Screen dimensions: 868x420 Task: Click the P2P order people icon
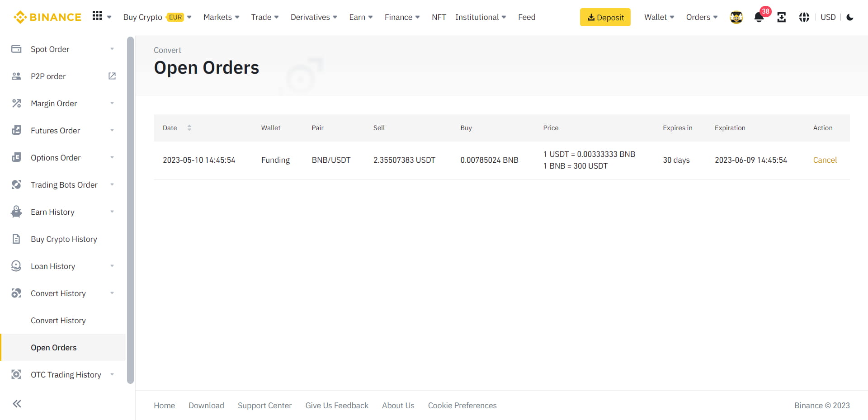click(16, 76)
